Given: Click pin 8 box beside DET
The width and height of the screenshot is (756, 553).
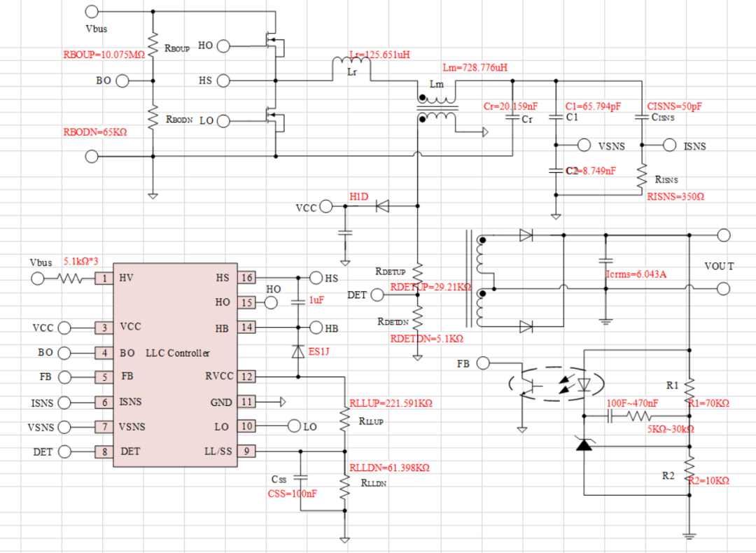Looking at the screenshot, I should [104, 451].
